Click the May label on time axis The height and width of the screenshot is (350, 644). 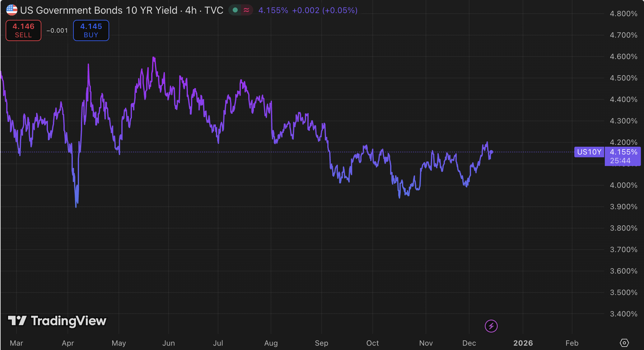[x=119, y=343]
